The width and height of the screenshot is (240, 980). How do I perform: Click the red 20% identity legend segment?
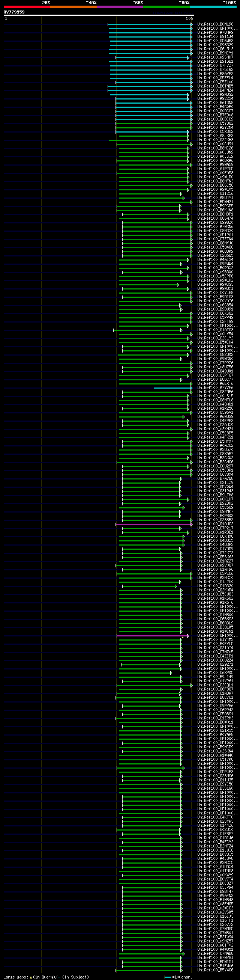(x=27, y=6)
